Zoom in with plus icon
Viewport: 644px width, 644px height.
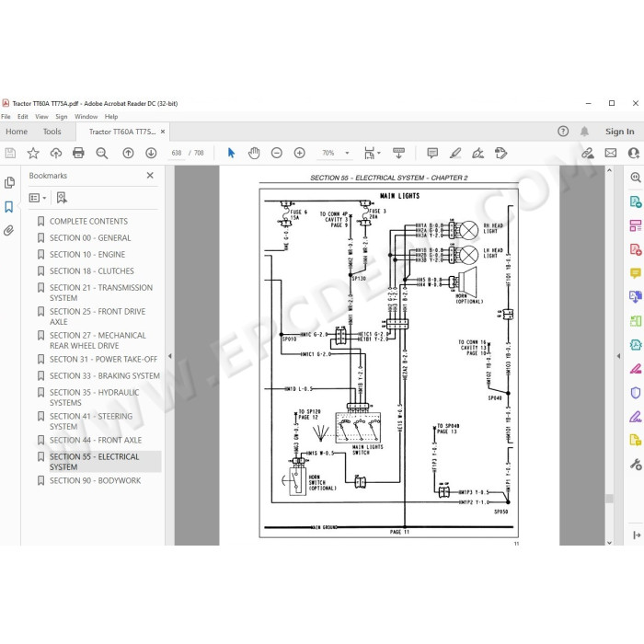coord(300,154)
